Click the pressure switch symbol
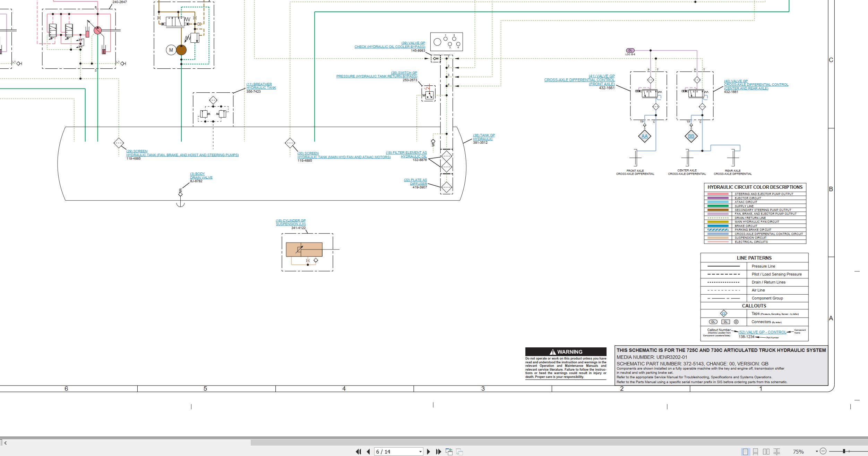The height and width of the screenshot is (456, 868). [x=429, y=94]
